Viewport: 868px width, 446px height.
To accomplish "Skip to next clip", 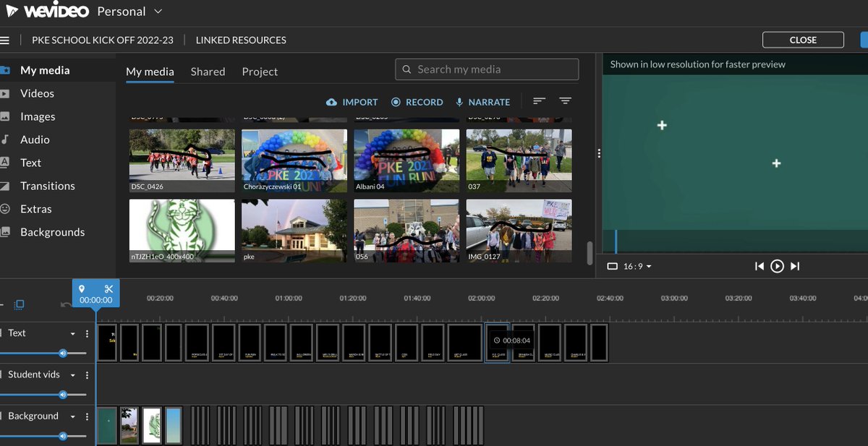I will point(795,266).
